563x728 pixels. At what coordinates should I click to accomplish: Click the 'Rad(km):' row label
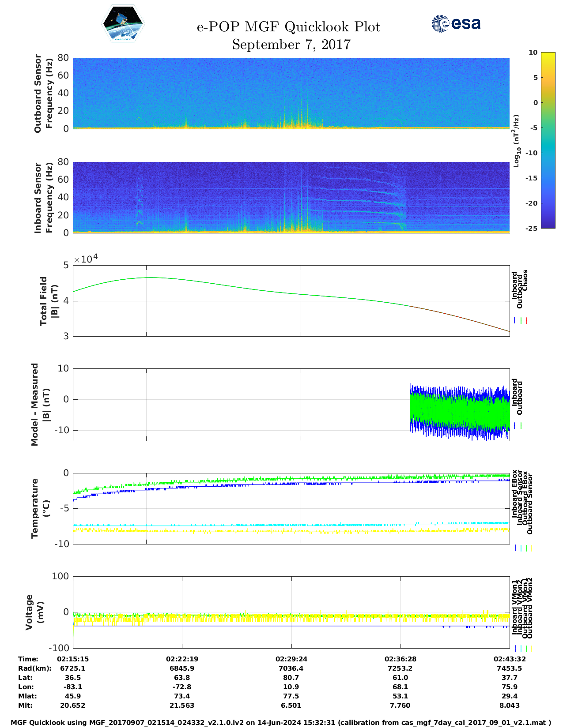point(34,668)
